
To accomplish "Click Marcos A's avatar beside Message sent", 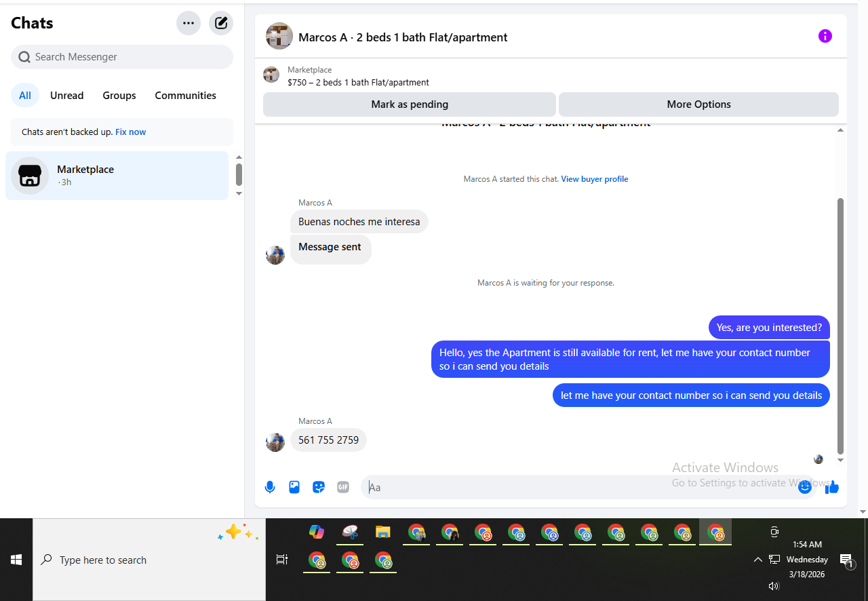I will point(275,255).
